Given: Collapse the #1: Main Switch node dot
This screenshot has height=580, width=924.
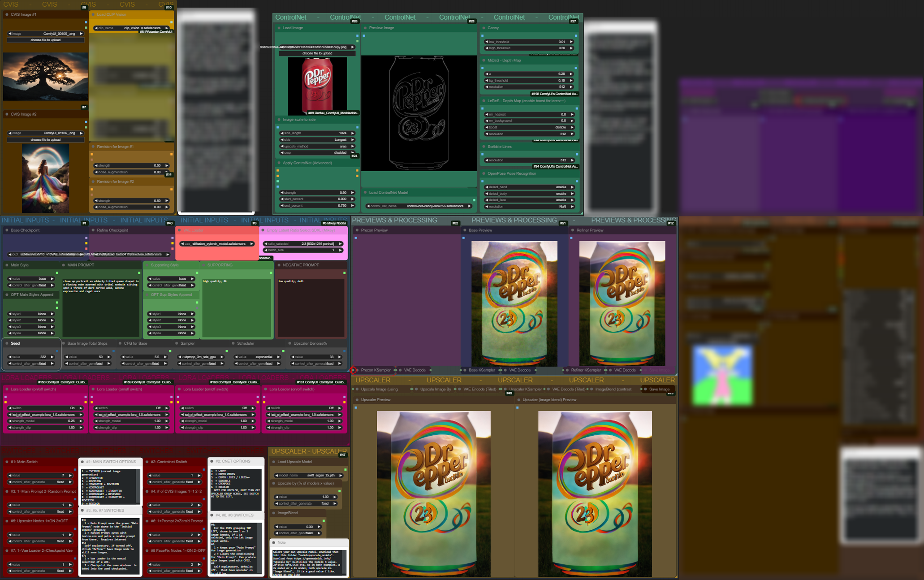Looking at the screenshot, I should tap(7, 462).
